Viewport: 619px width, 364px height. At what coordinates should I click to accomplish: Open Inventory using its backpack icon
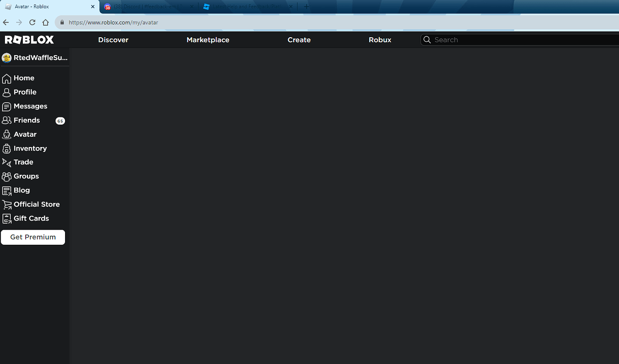coord(7,148)
